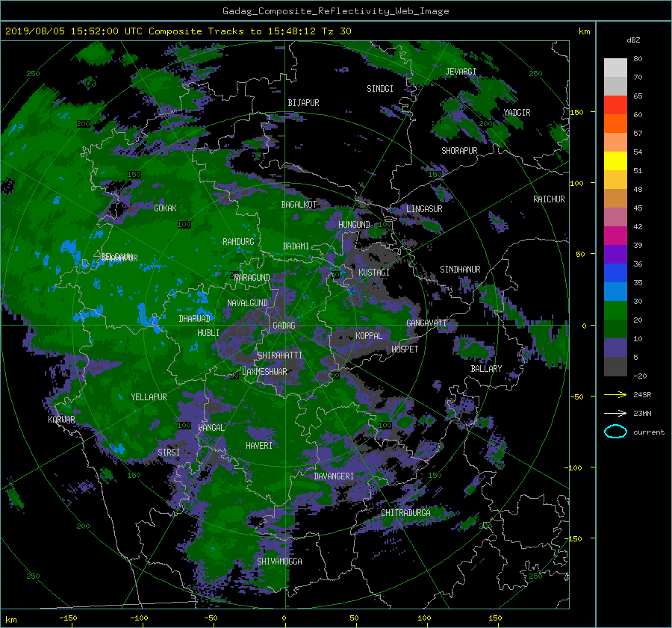
Task: Click the BADAMI city label
Action: pyautogui.click(x=296, y=246)
